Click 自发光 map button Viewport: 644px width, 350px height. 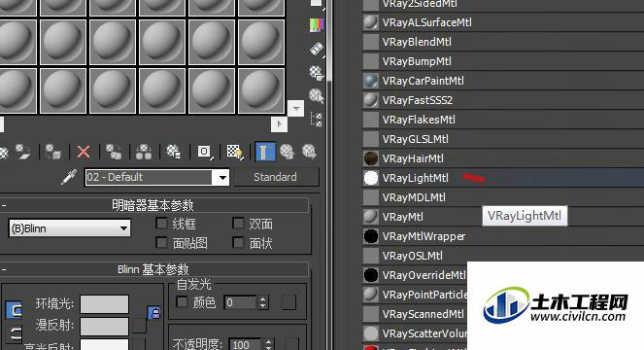[x=288, y=302]
